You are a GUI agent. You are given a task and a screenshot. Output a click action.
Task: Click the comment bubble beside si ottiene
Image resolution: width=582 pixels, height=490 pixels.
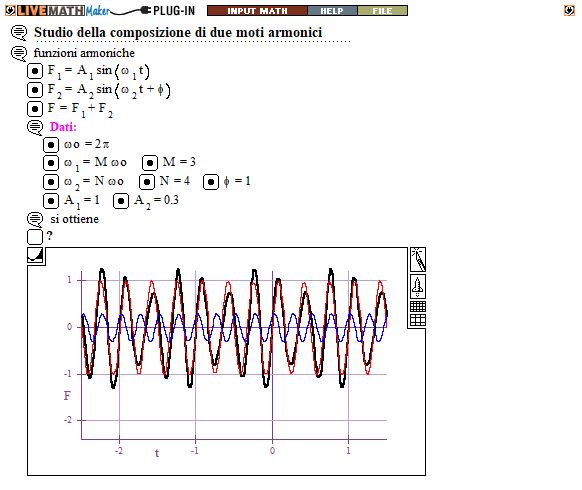(35, 219)
